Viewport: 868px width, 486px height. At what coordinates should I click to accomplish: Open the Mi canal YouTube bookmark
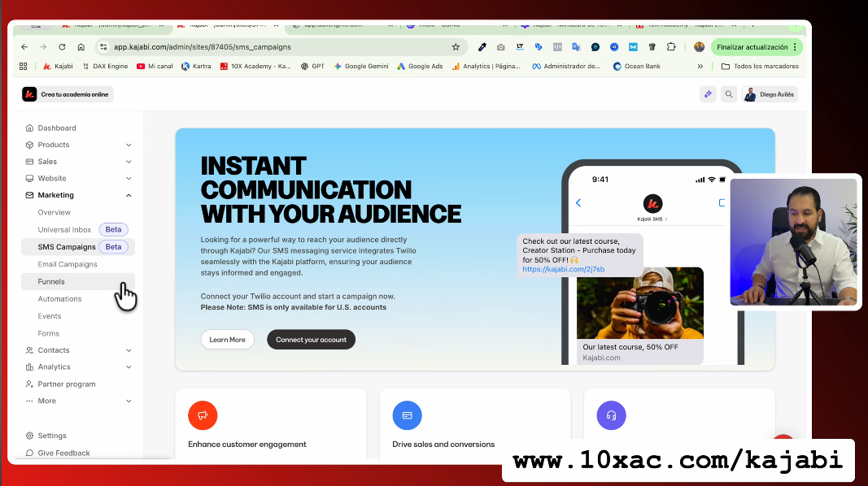tap(155, 67)
